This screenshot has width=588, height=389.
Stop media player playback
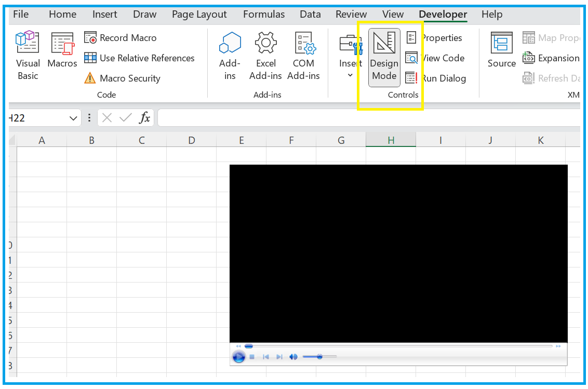tap(252, 357)
